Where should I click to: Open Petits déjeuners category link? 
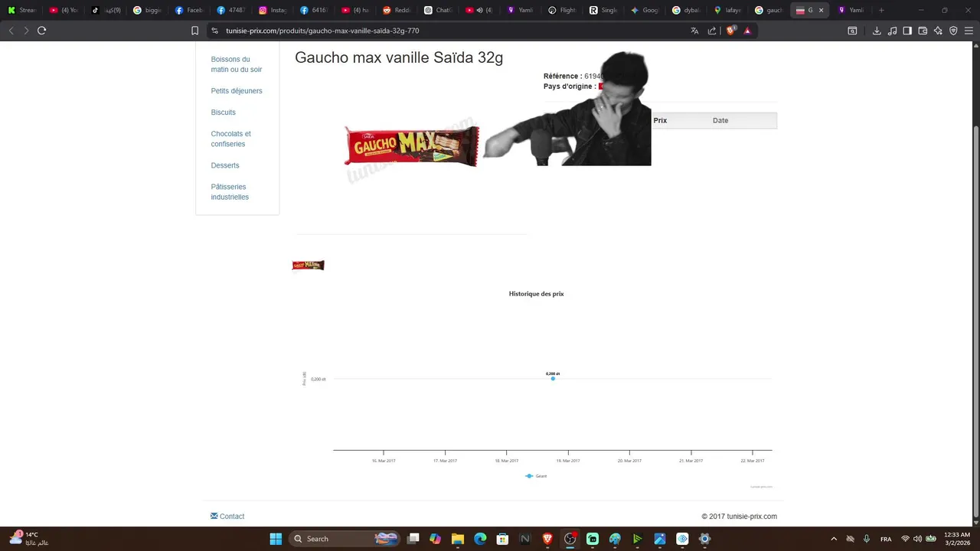click(237, 91)
